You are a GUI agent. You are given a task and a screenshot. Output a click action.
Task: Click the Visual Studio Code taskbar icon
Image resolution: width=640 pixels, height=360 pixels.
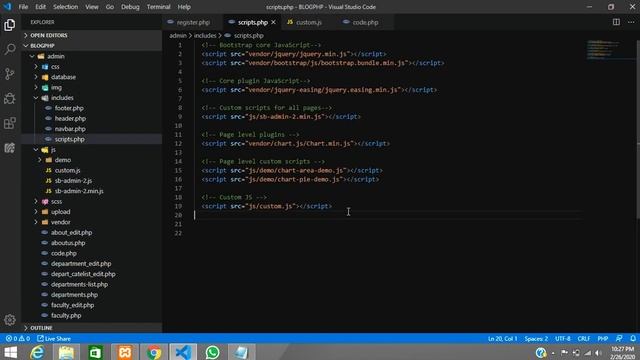click(183, 352)
